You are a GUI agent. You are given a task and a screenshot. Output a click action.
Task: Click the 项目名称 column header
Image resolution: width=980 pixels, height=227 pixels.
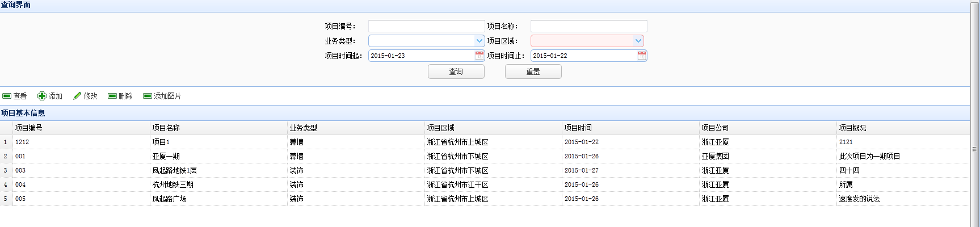click(218, 128)
